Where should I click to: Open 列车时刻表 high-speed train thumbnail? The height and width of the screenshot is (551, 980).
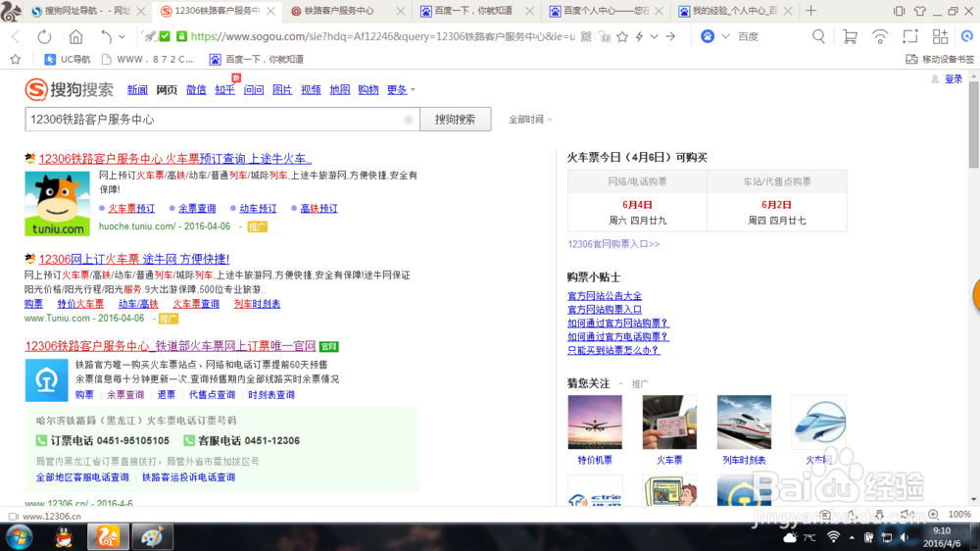point(744,423)
